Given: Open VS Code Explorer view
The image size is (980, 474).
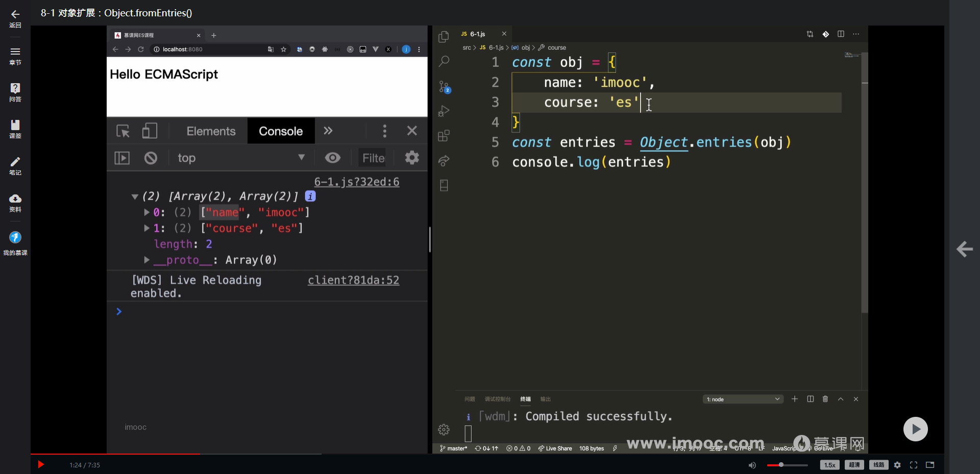Looking at the screenshot, I should coord(444,37).
